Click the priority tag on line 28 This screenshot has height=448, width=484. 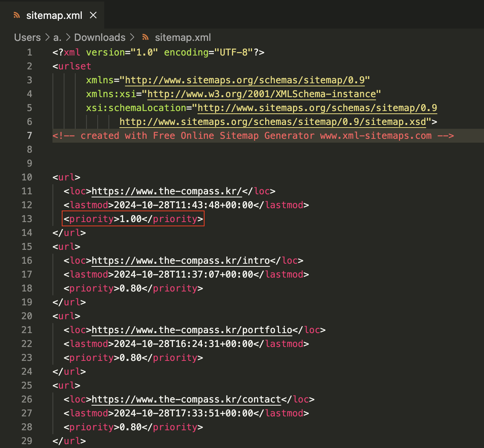click(x=133, y=427)
